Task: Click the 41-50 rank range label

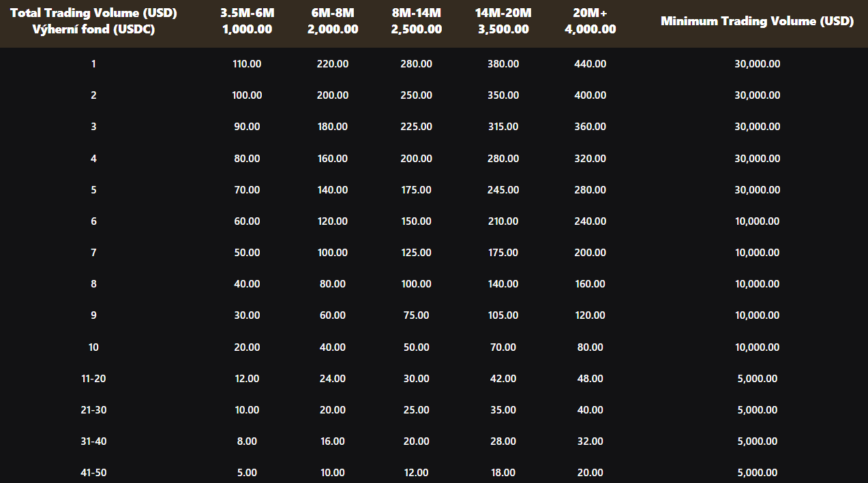Action: coord(93,473)
